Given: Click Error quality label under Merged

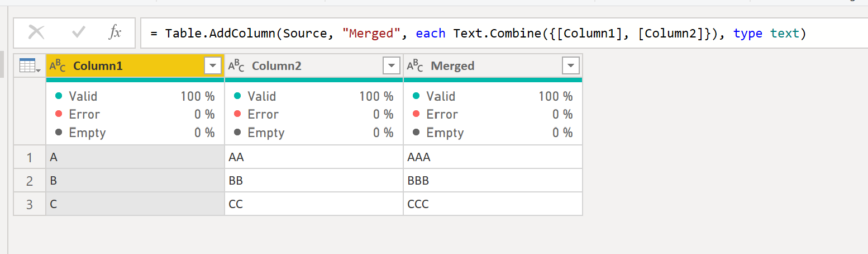Looking at the screenshot, I should 442,114.
